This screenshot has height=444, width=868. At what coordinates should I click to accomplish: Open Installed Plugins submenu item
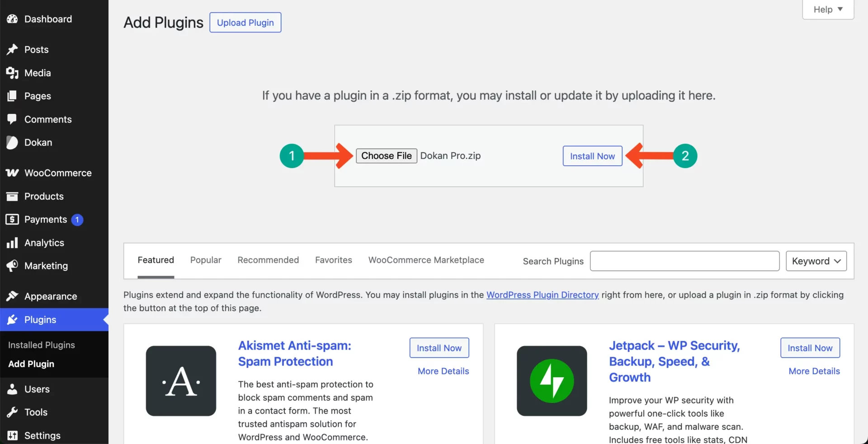[x=42, y=345]
